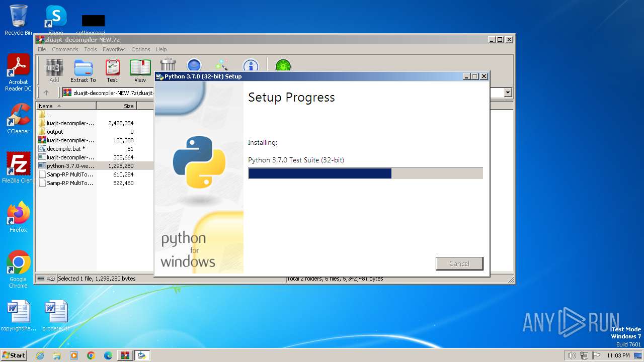The width and height of the screenshot is (644, 362).
Task: Click the 'Python 3.7.0 Test Suite (32-bit)' text
Action: [x=296, y=160]
